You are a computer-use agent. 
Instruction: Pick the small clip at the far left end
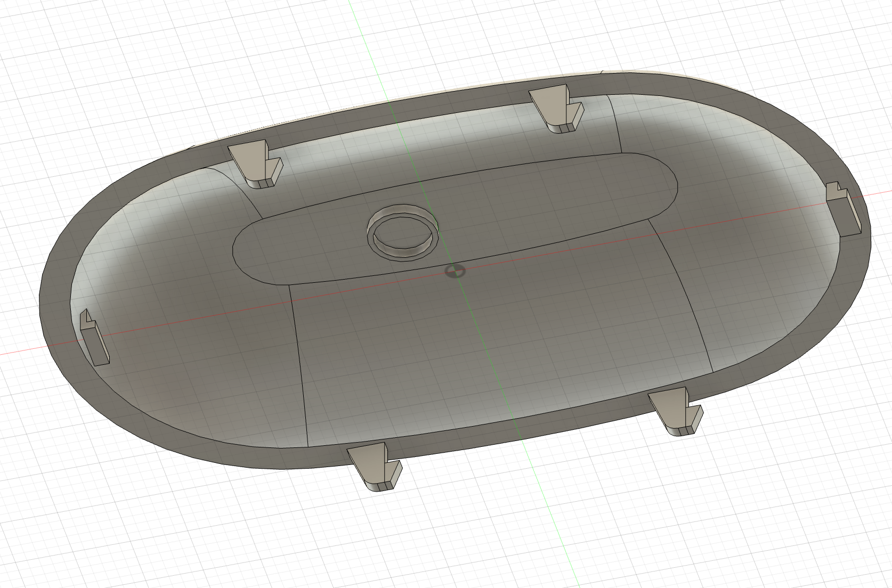click(94, 337)
